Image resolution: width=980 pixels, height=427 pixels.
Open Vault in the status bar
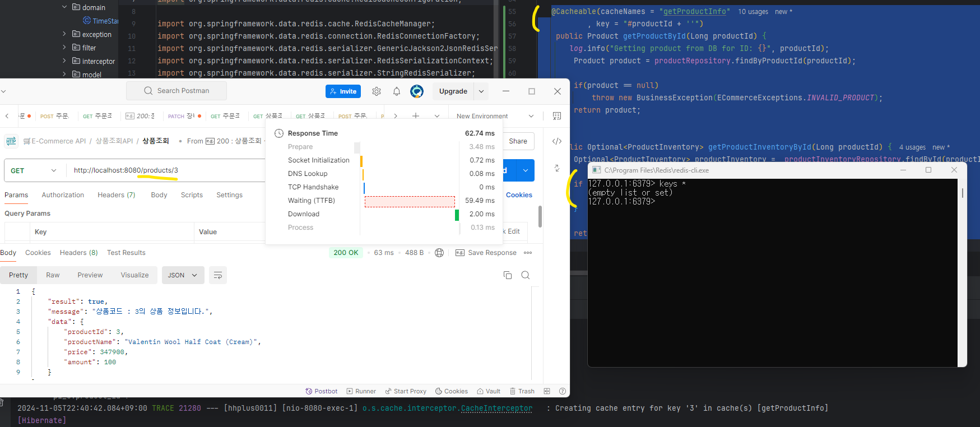(489, 391)
